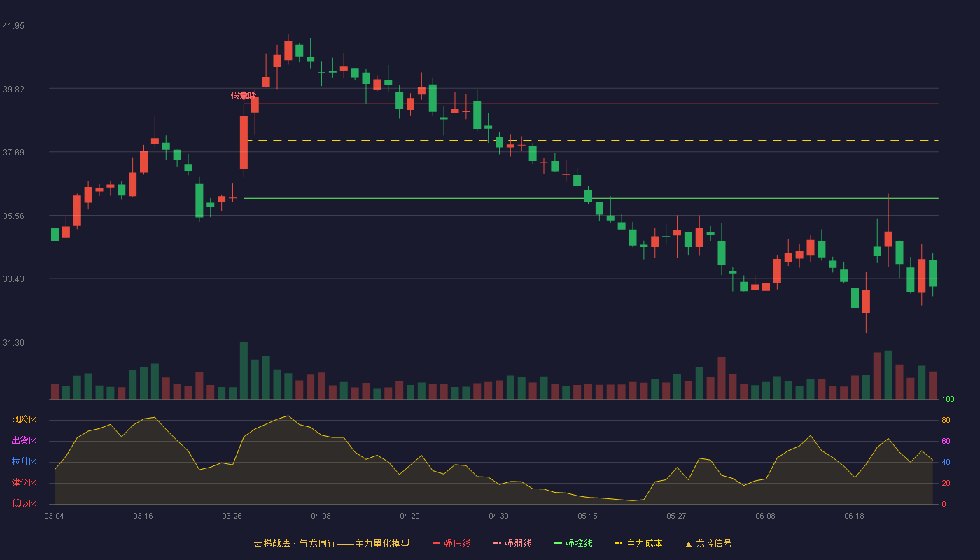Click the 39.82 price axis label
The image size is (980, 560).
(x=14, y=89)
